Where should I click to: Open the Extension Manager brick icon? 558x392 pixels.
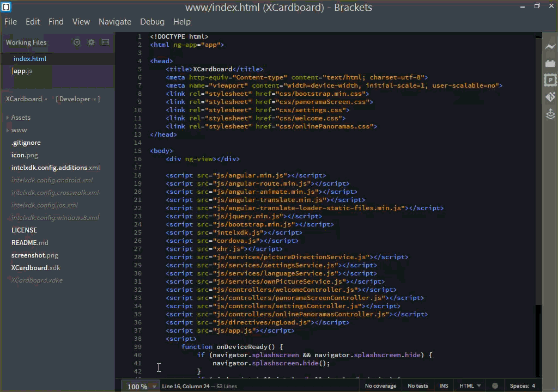coord(550,63)
